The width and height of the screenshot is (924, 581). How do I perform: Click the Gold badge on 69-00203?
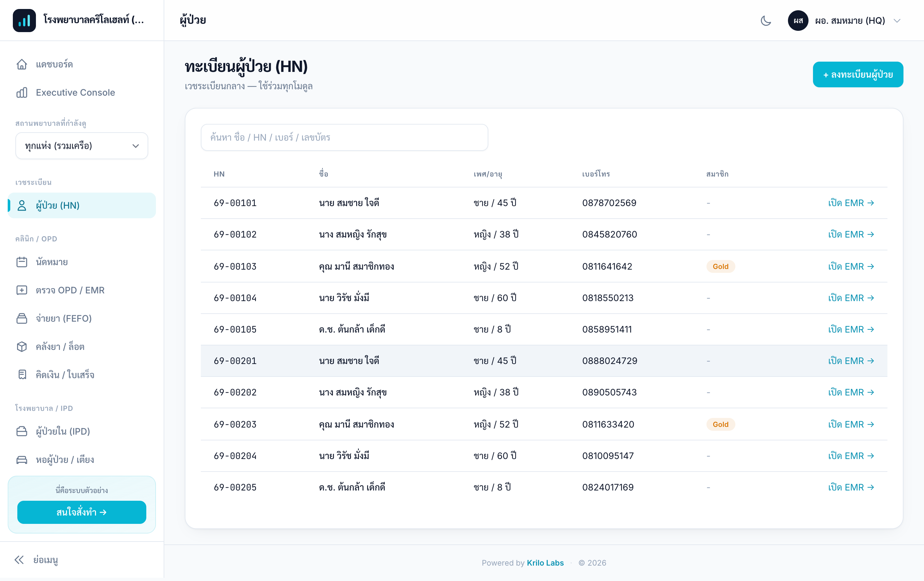tap(720, 424)
